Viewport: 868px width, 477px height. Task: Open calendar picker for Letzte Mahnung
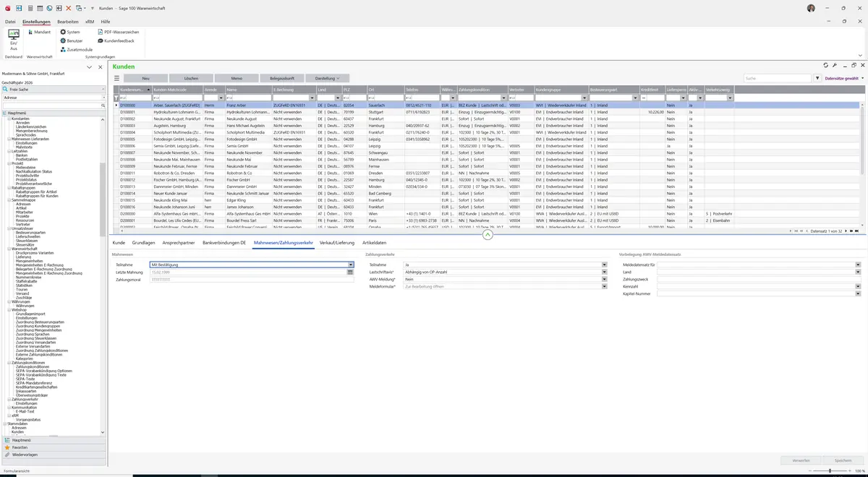point(350,272)
